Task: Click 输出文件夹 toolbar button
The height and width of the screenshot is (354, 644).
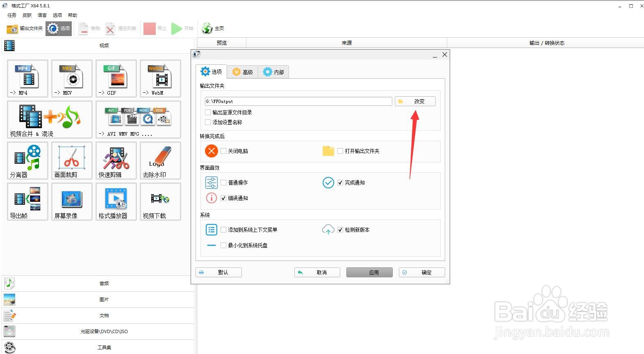Action: pos(25,28)
